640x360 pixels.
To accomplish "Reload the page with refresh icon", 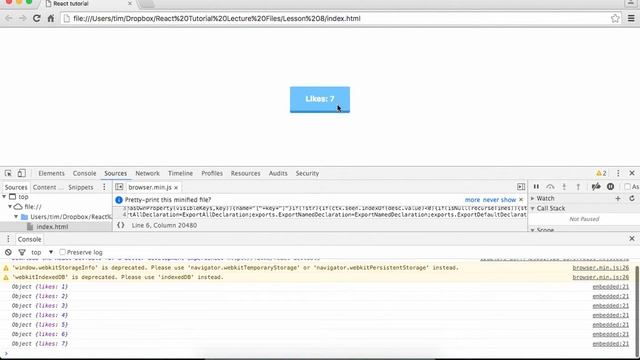I will click(x=37, y=18).
